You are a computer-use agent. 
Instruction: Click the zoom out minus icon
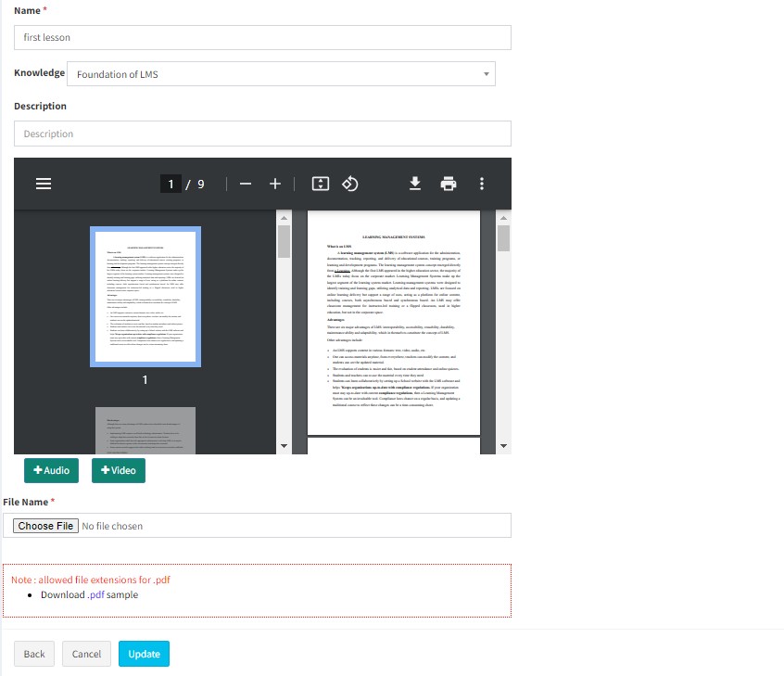(246, 184)
